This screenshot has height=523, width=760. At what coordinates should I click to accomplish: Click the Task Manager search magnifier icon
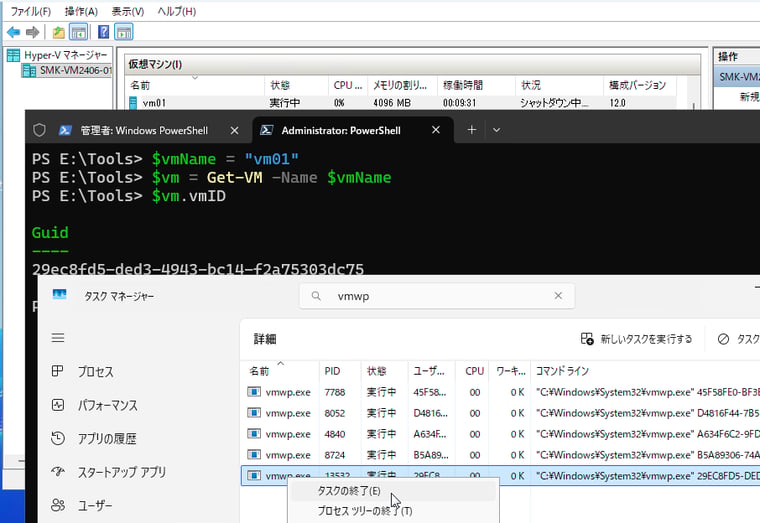[316, 296]
